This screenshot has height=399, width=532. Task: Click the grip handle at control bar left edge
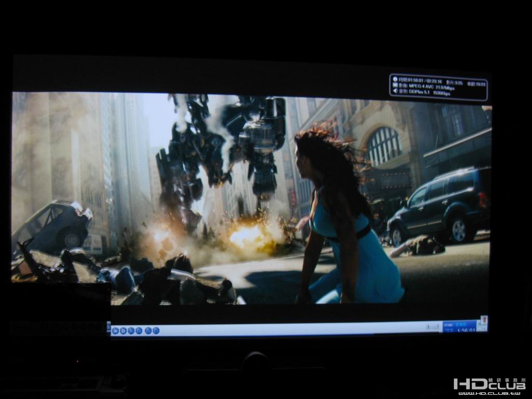tap(109, 328)
